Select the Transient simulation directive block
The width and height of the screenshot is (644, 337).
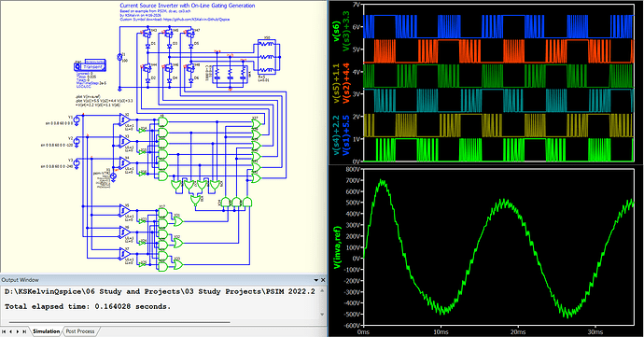pyautogui.click(x=90, y=66)
